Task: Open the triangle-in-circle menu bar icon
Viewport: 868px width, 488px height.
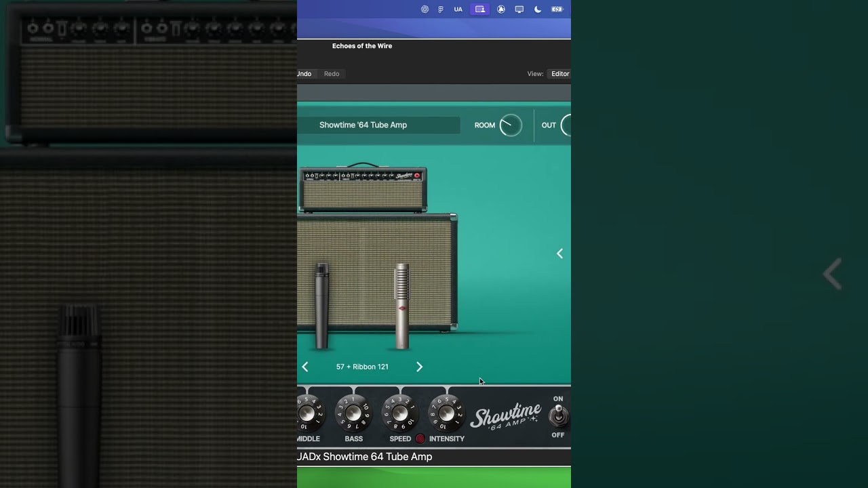Action: click(501, 9)
